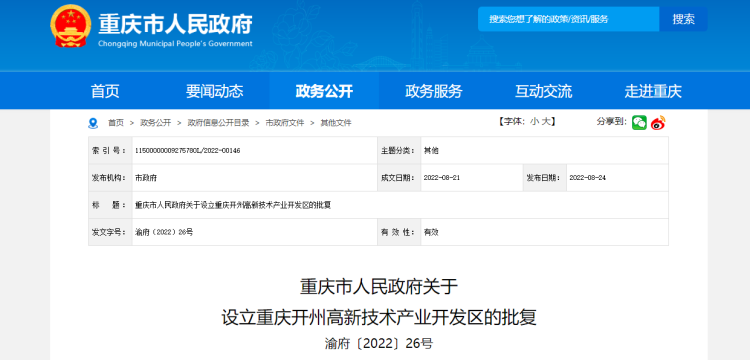Share the page to Weibo
Viewport: 750px width, 360px height.
[x=658, y=122]
